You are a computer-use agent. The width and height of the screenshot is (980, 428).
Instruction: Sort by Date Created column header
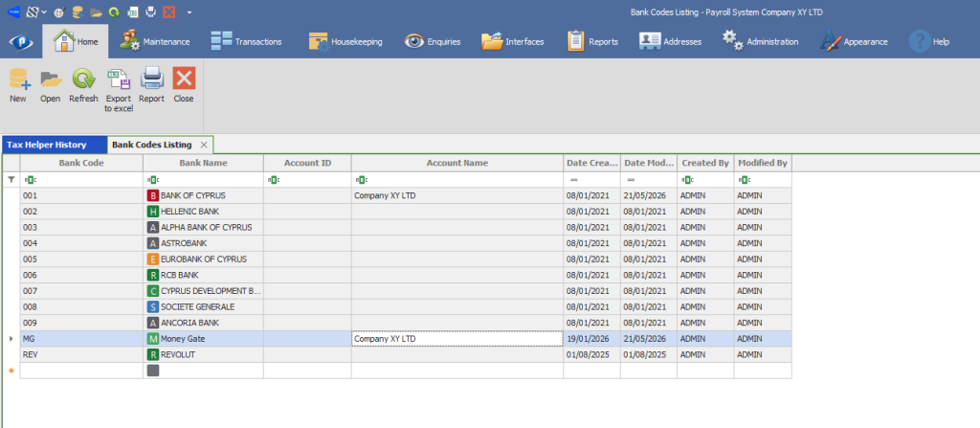(591, 163)
